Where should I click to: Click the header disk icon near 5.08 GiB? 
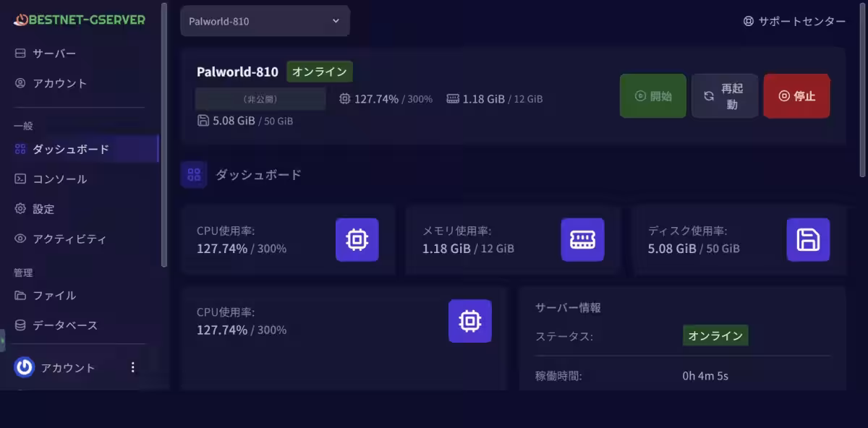[203, 121]
